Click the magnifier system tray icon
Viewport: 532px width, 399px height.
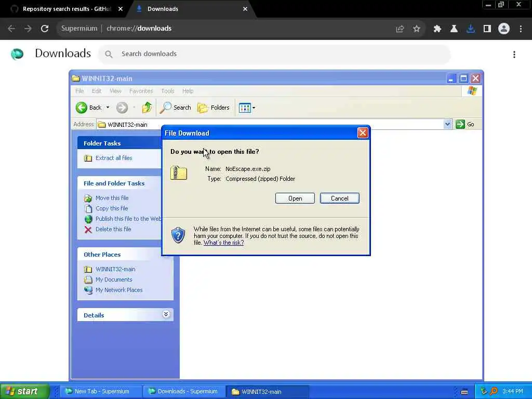pos(494,392)
